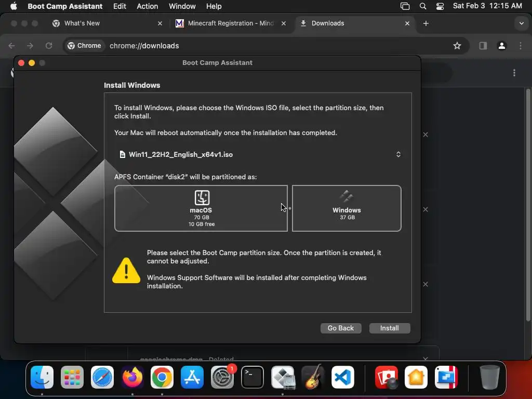This screenshot has width=532, height=399.
Task: Switch to Google Chrome in the Dock
Action: (162, 377)
